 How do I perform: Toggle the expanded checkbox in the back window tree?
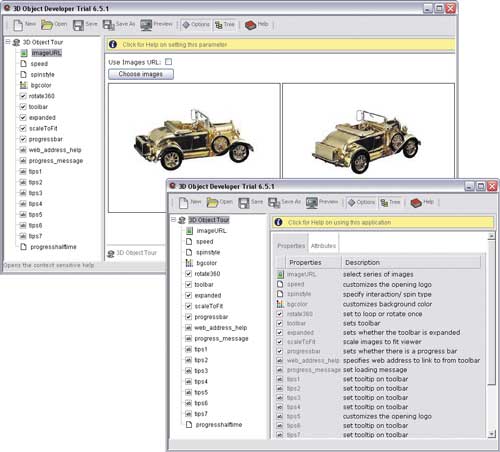point(23,117)
